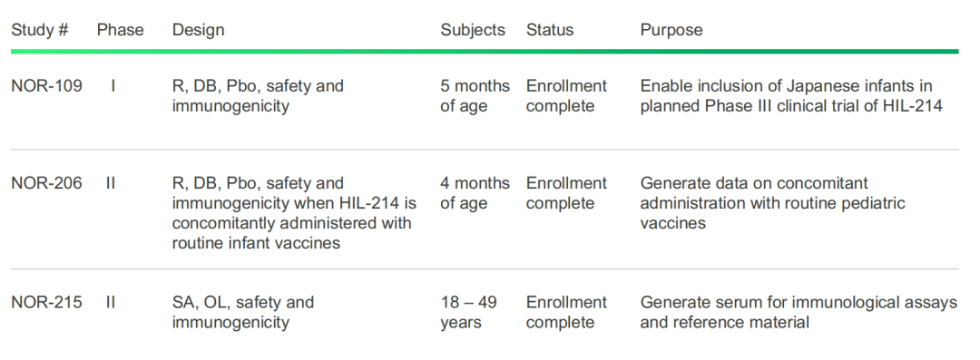This screenshot has height=360, width=980.
Task: Click the Study # column header
Action: pyautogui.click(x=40, y=30)
